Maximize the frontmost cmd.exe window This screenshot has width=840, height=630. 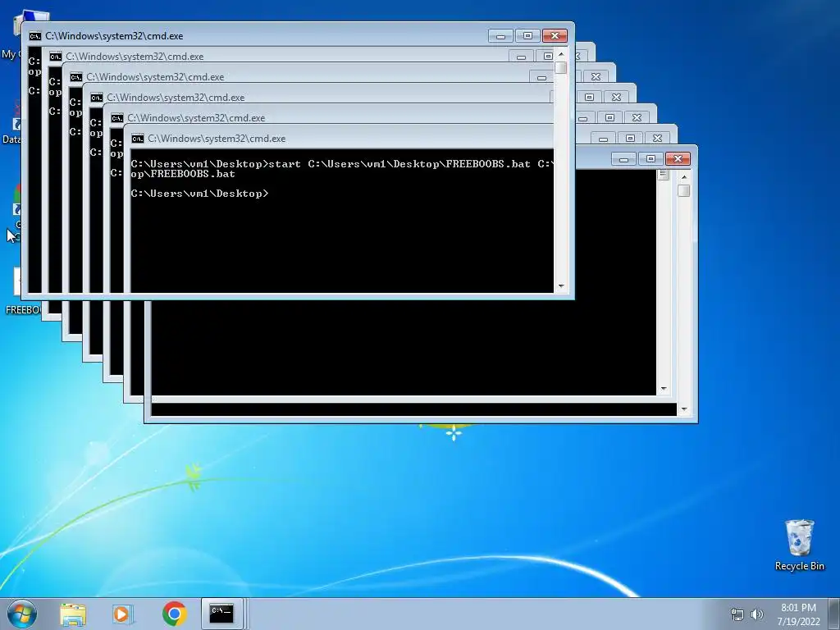[x=527, y=36]
